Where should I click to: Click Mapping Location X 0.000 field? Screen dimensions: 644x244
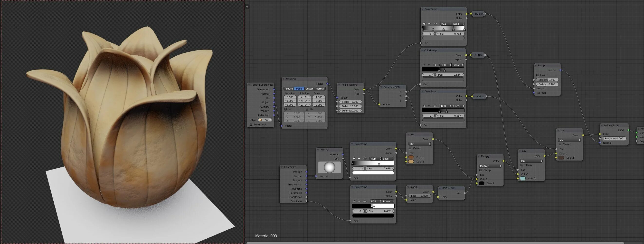pos(290,97)
